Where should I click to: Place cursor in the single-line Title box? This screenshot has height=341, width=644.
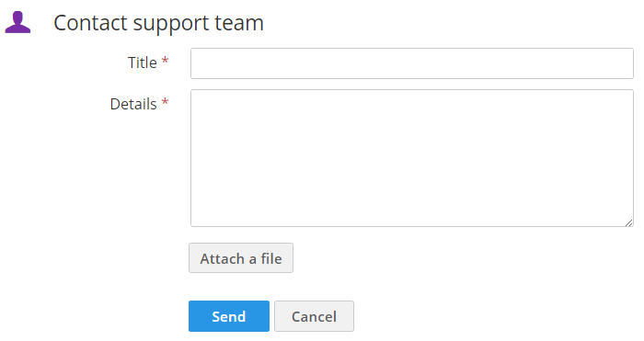point(412,63)
